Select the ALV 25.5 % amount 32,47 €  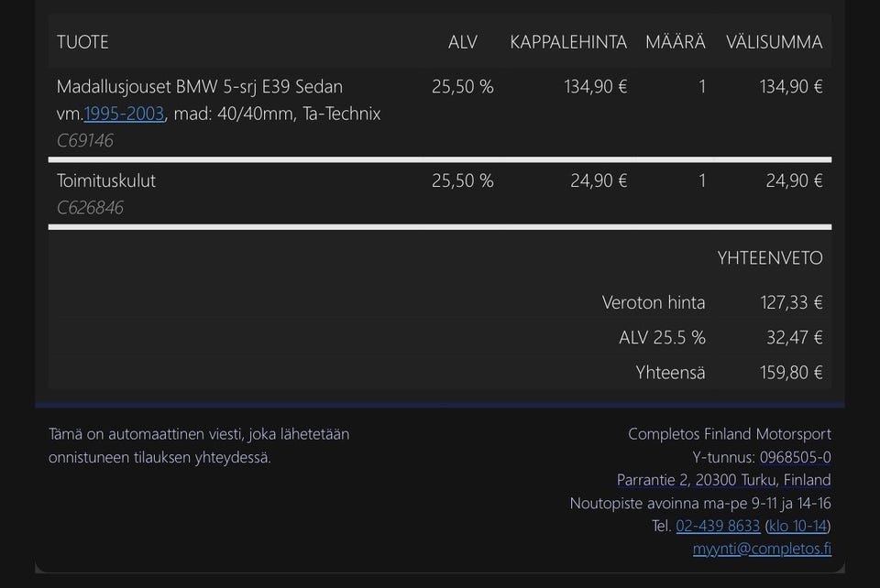point(794,337)
